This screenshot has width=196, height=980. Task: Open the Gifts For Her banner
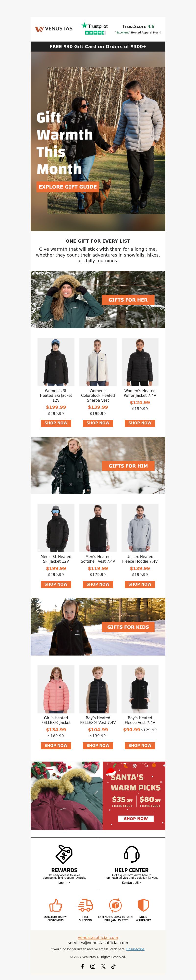point(98,299)
